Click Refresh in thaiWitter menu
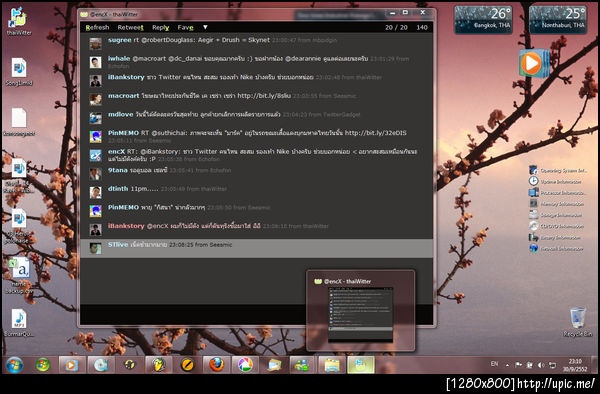 point(97,28)
